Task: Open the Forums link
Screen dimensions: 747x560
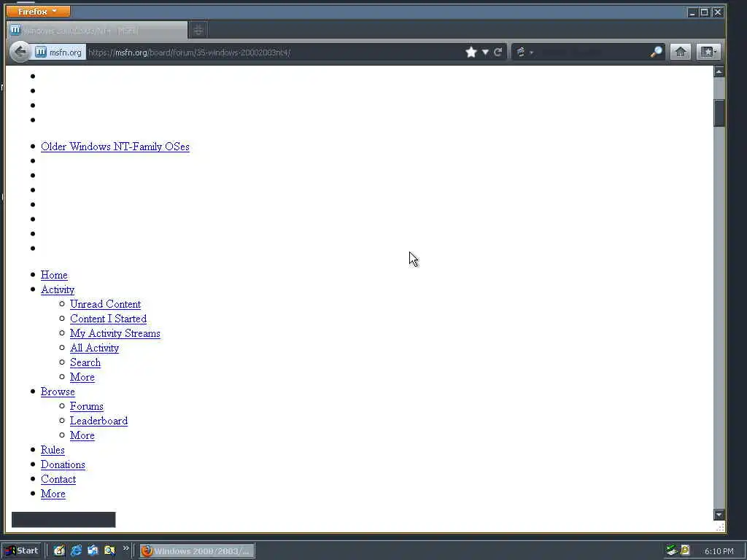Action: [87, 406]
